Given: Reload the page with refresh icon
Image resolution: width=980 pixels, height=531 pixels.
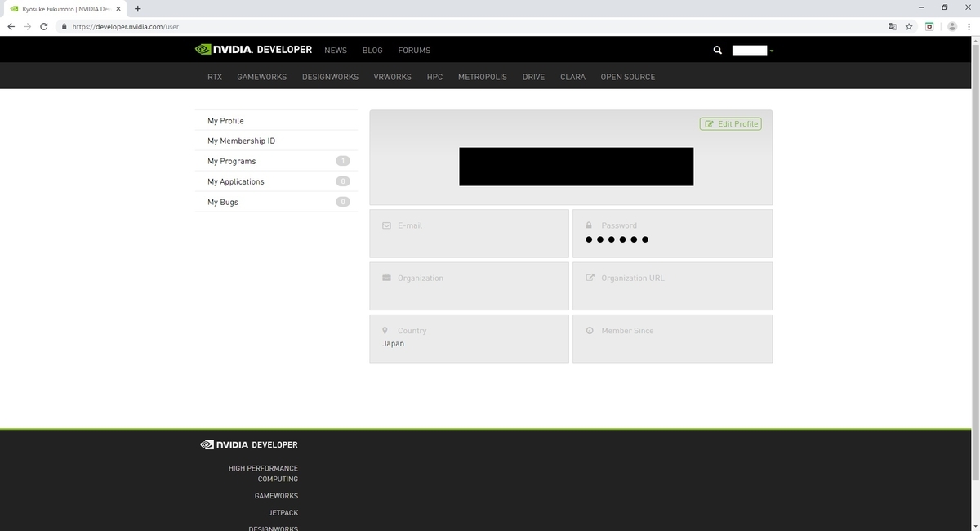Looking at the screenshot, I should point(43,26).
